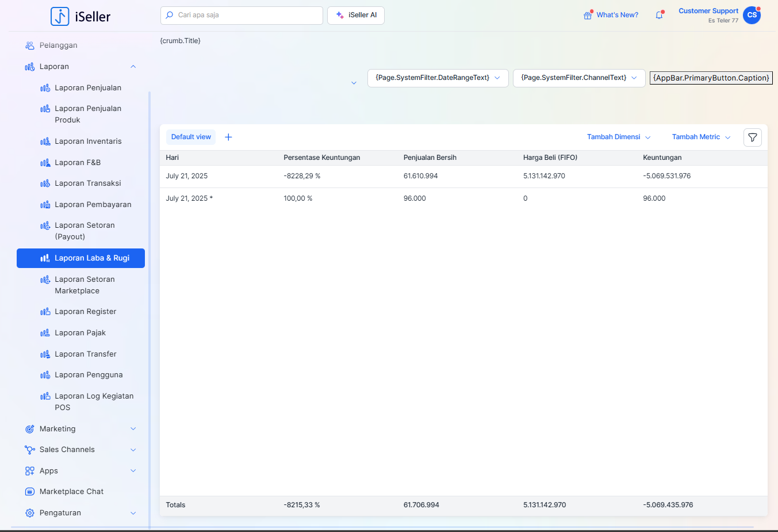Click the CS user avatar
Viewport: 778px width, 532px height.
[x=752, y=16]
